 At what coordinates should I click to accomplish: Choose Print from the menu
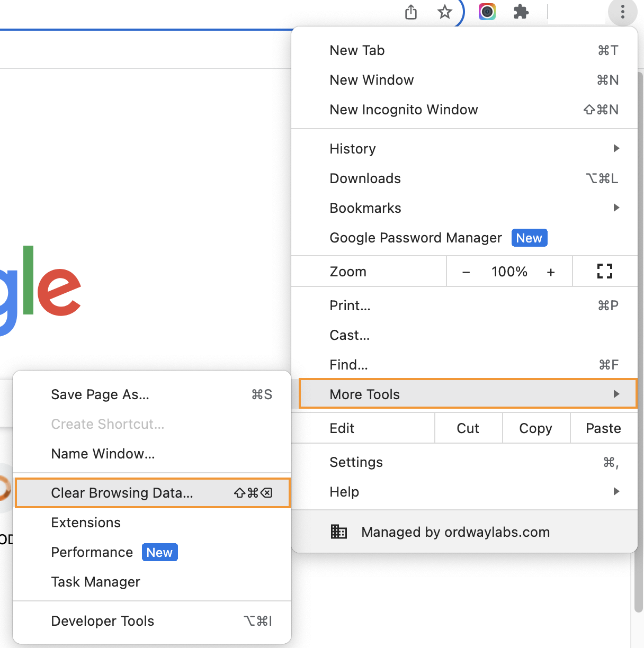(x=464, y=305)
